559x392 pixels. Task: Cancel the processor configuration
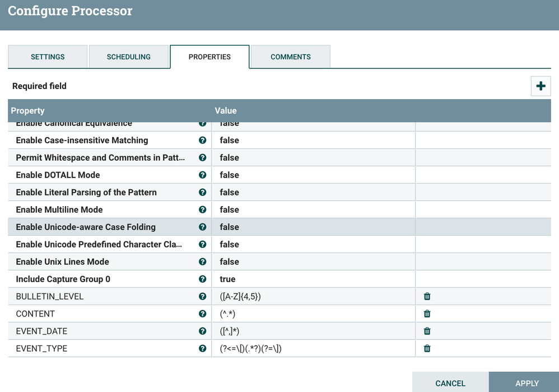(x=450, y=383)
